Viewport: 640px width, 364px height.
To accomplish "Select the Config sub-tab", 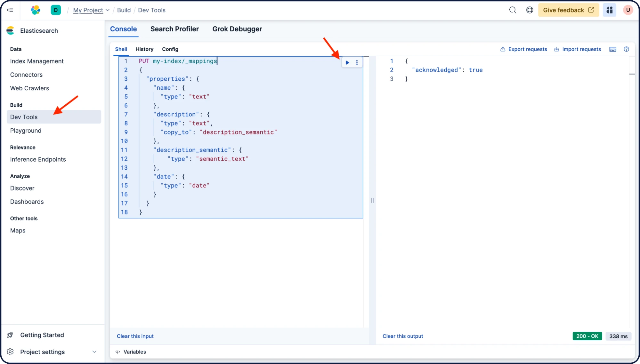I will click(x=170, y=49).
